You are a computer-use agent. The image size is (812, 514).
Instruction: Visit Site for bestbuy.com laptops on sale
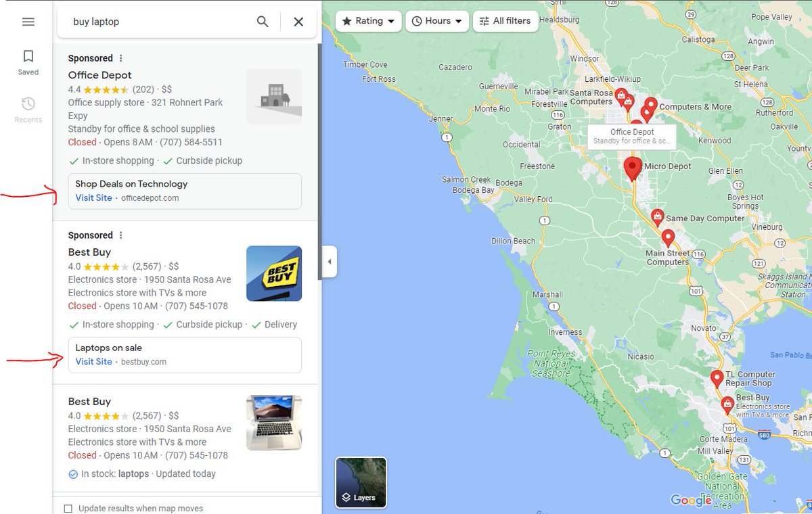93,361
